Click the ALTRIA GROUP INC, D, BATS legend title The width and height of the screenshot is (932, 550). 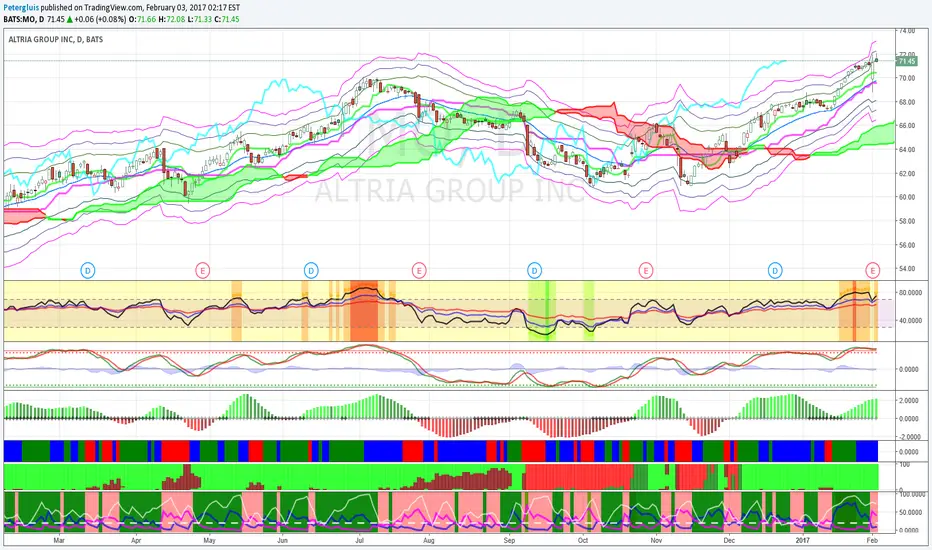(55, 39)
